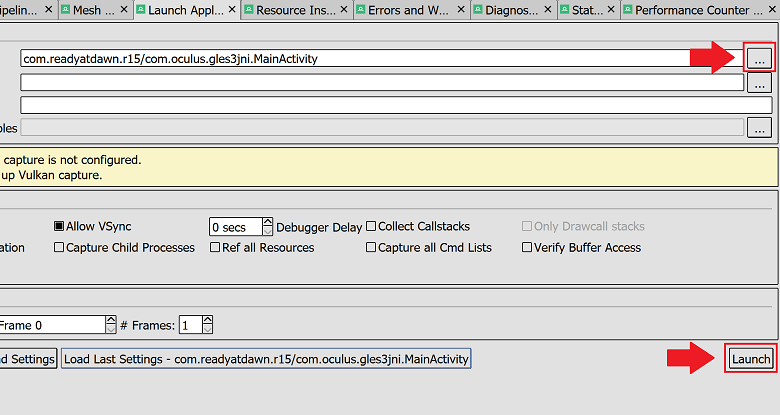Enable Verify Buffer Access checkbox
This screenshot has width=780, height=415.
(527, 248)
